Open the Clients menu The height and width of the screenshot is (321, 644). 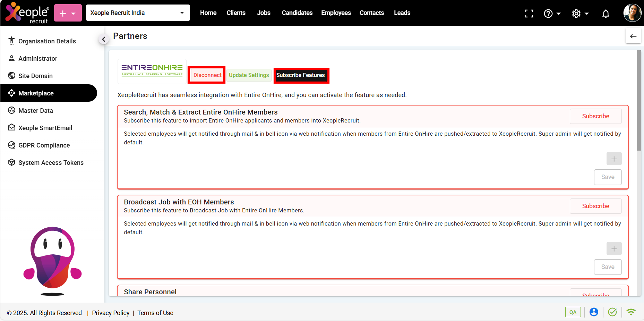coord(236,13)
